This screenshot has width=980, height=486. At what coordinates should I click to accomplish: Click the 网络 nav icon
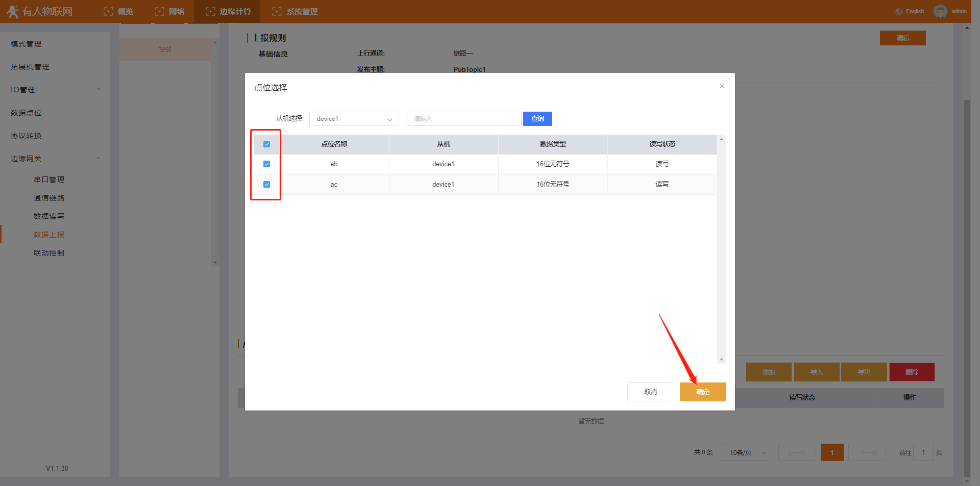coord(159,11)
